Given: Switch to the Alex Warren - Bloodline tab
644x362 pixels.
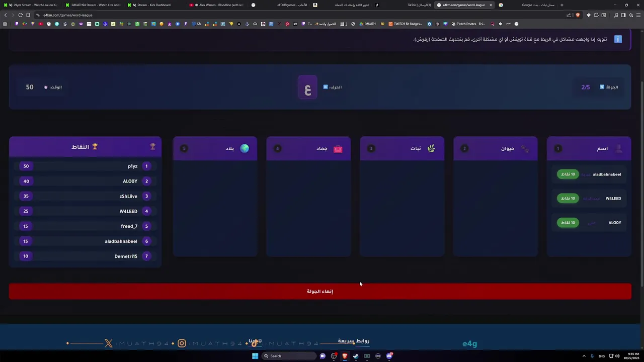Looking at the screenshot, I should [x=216, y=5].
